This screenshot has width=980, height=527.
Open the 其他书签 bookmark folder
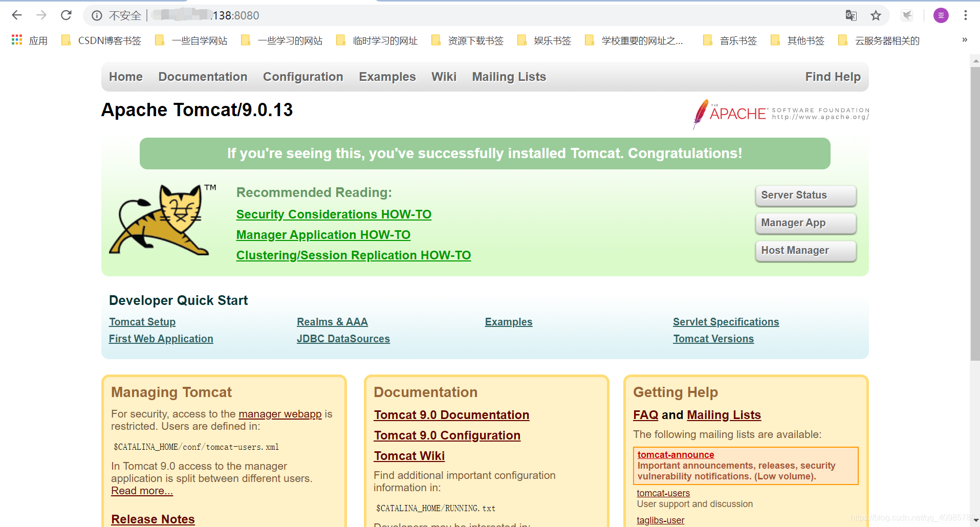coord(797,40)
